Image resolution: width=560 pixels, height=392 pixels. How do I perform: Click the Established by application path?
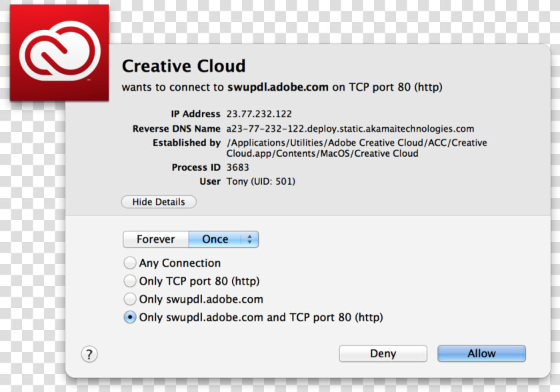point(357,148)
